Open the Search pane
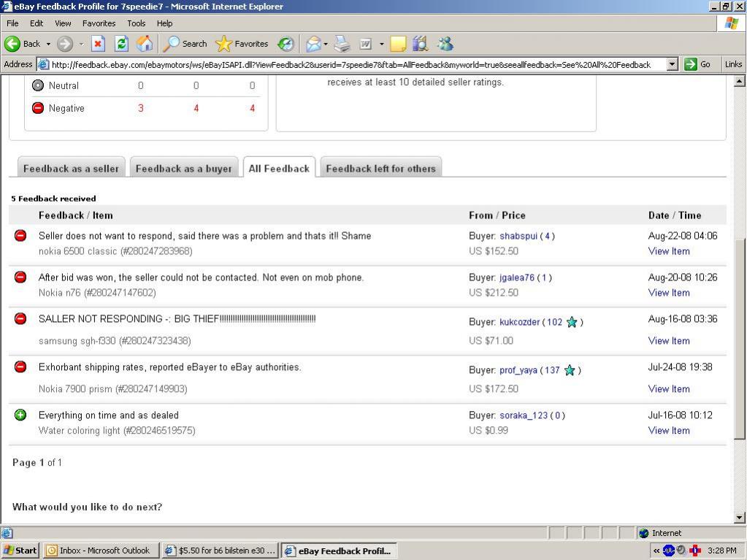Viewport: 747px width, 560px height. point(185,44)
